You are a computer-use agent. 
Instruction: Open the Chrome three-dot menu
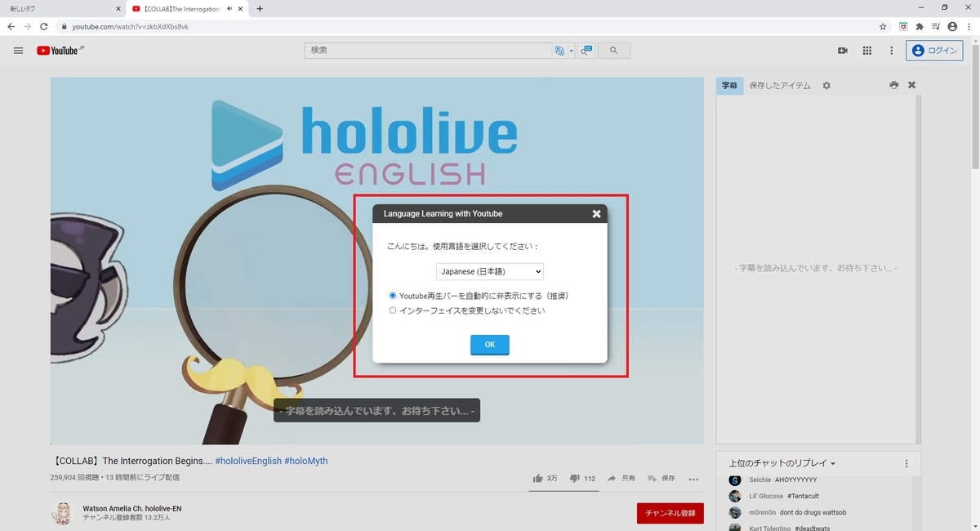969,26
